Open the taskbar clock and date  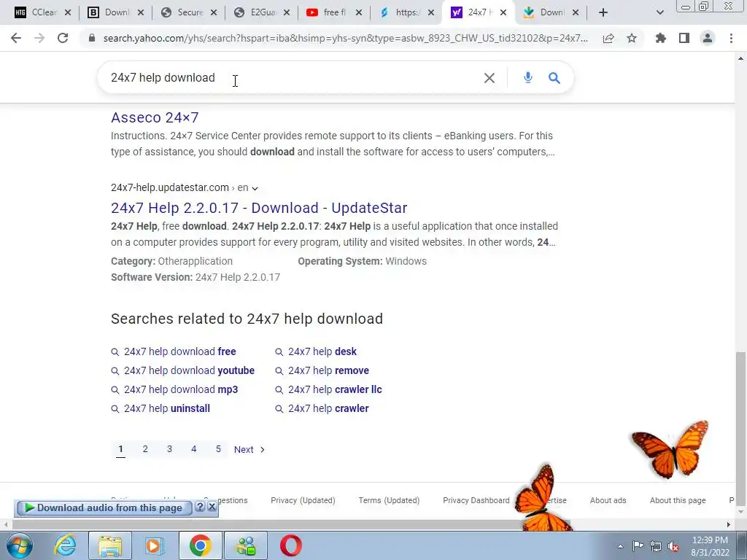pos(710,546)
